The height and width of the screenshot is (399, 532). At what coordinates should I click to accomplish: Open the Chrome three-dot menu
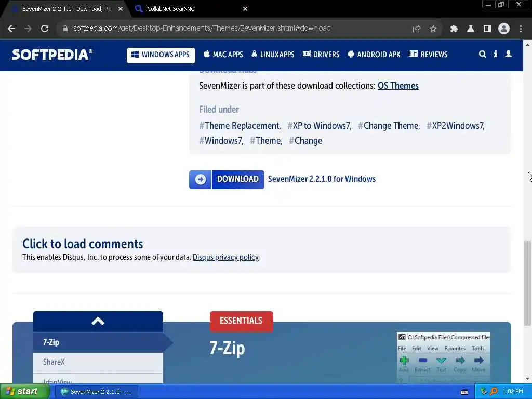521,29
